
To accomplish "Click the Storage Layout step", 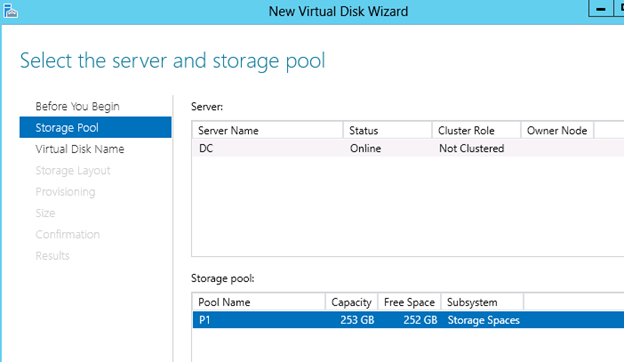I will click(x=73, y=170).
